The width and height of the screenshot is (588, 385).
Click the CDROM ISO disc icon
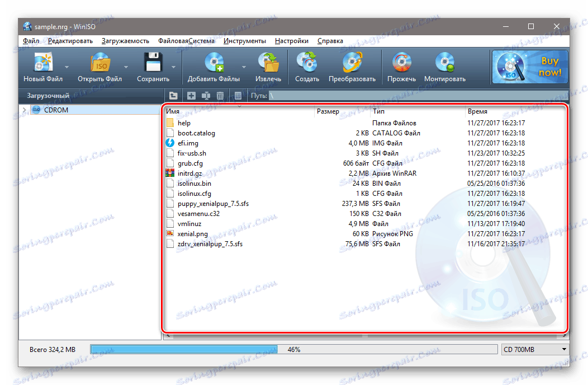[36, 110]
